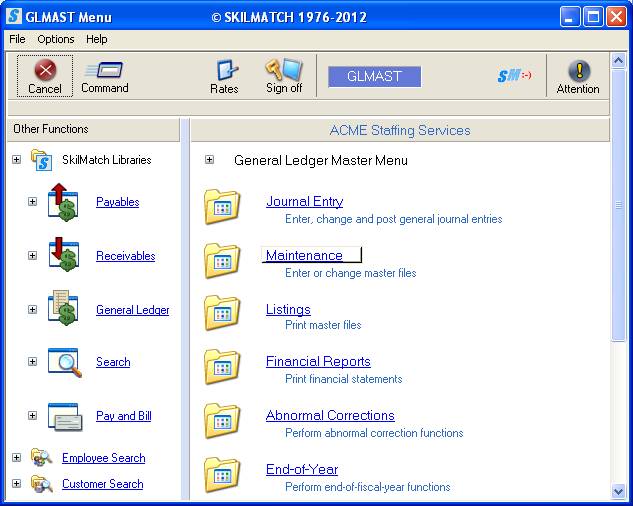The image size is (633, 506).
Task: Open the Payables link
Action: [x=117, y=202]
